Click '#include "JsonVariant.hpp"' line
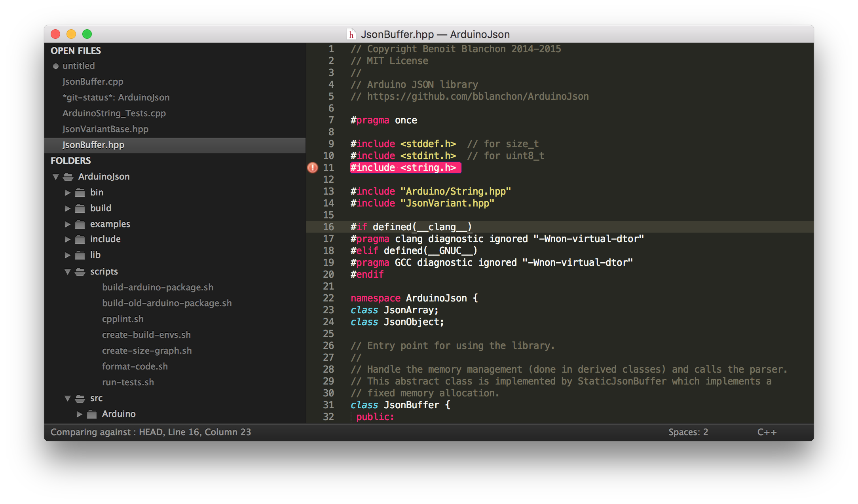 [x=422, y=203]
